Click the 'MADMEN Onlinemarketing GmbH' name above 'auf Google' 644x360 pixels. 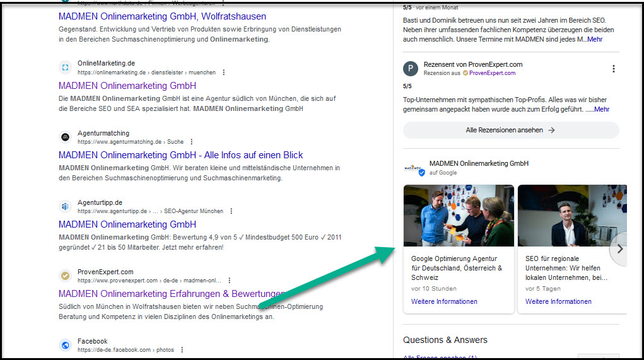[x=479, y=163]
